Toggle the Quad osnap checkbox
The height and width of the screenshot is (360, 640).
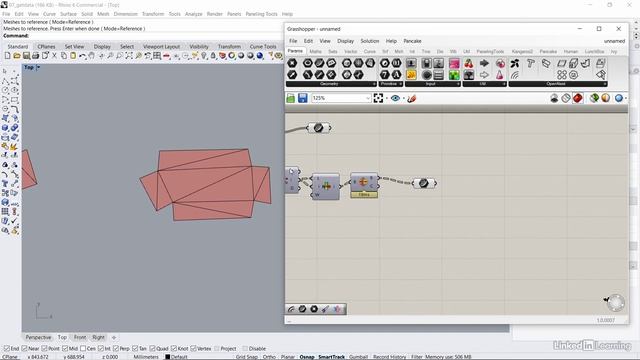[152, 349]
